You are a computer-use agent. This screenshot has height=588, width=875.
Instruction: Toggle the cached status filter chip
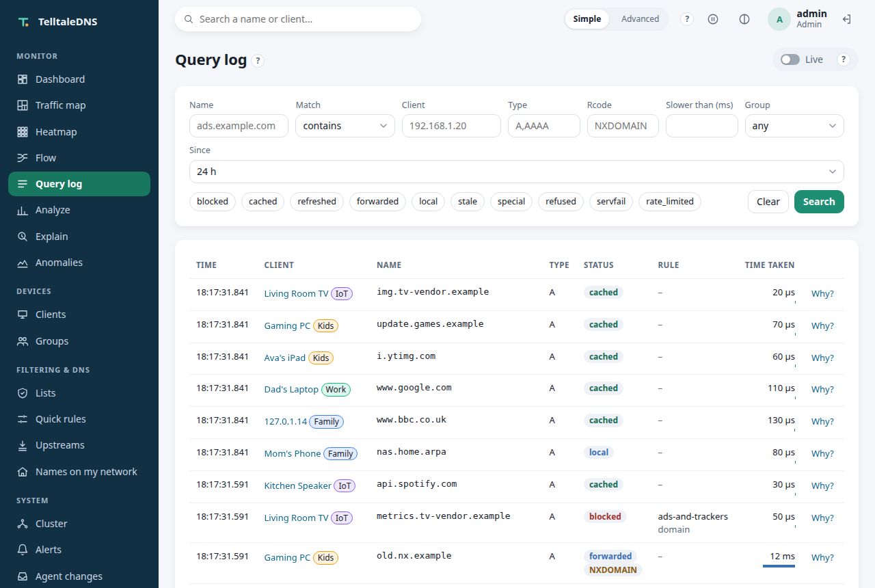(x=262, y=202)
